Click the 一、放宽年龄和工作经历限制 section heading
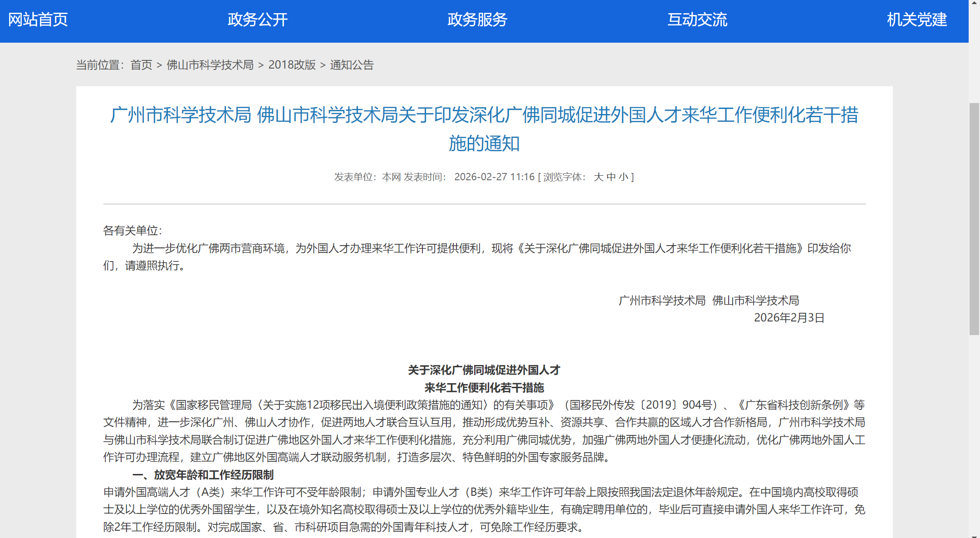 point(203,475)
